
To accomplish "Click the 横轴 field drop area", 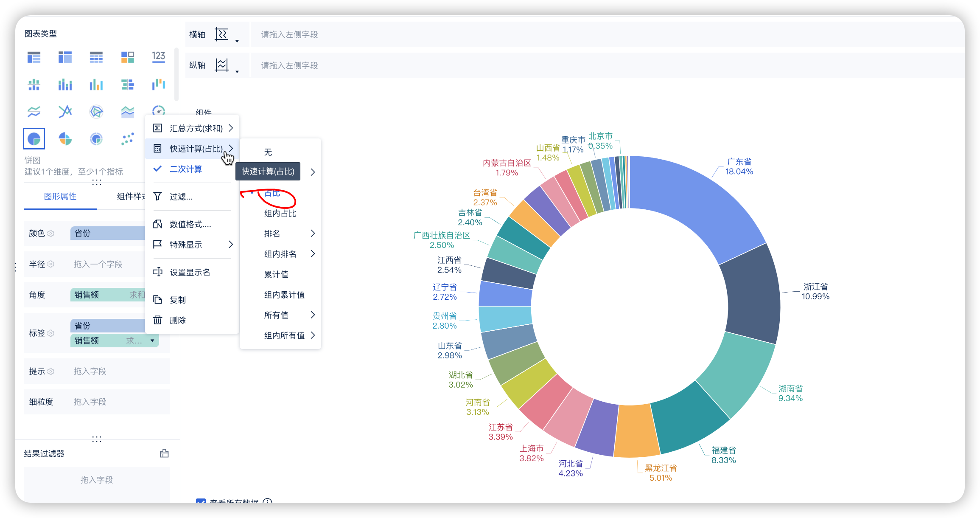I will [607, 34].
